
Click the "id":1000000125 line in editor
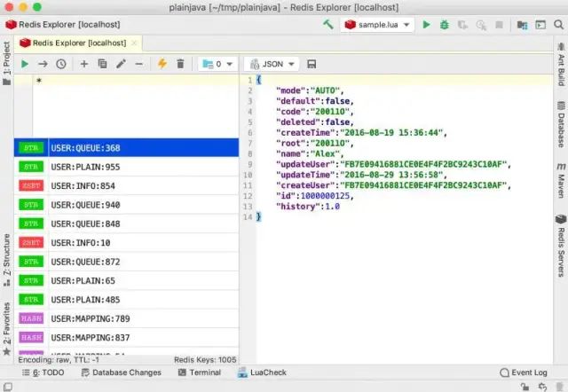pos(314,196)
